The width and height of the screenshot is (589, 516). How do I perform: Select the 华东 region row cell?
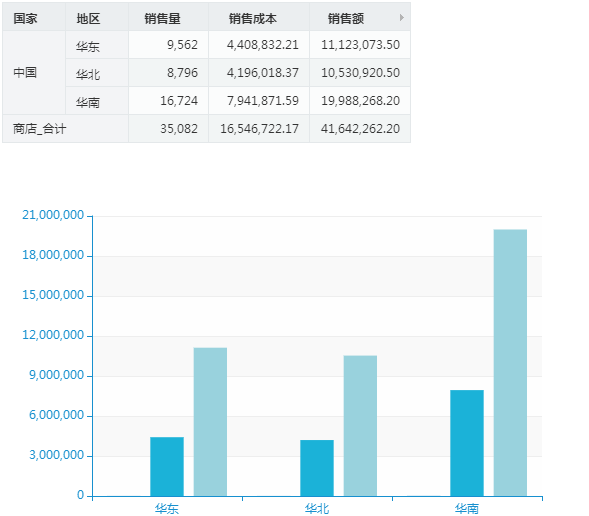97,45
